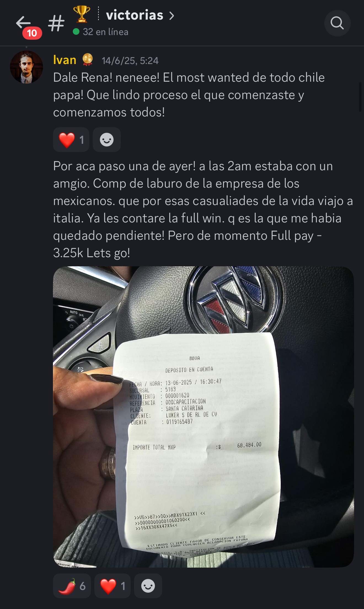Add reaction below the receipt photo
364x609 pixels.
pyautogui.click(x=148, y=586)
